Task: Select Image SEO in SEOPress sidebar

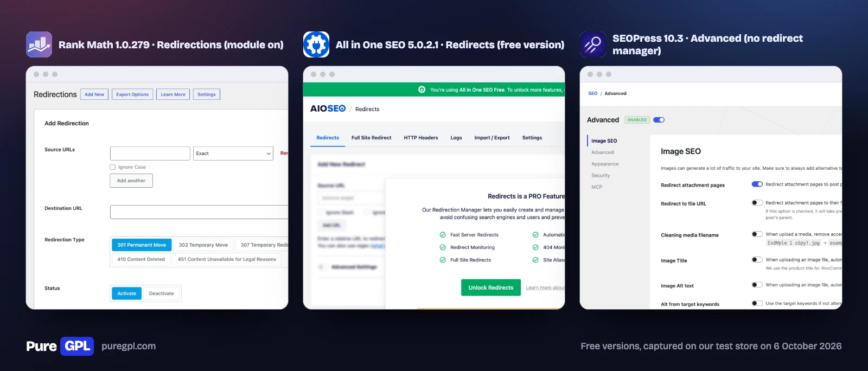Action: [x=604, y=141]
